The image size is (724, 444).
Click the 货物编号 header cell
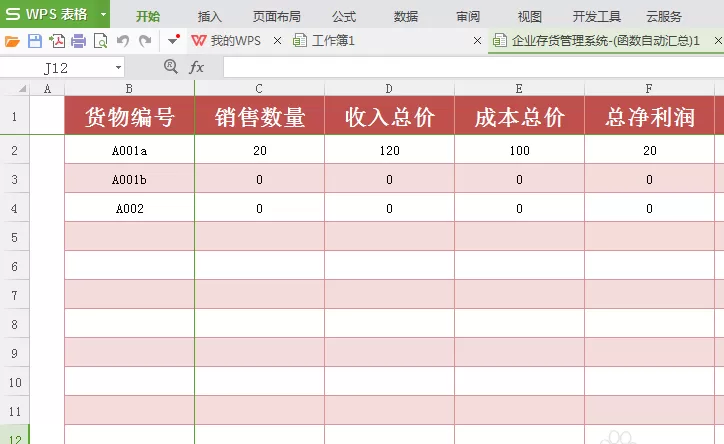129,116
